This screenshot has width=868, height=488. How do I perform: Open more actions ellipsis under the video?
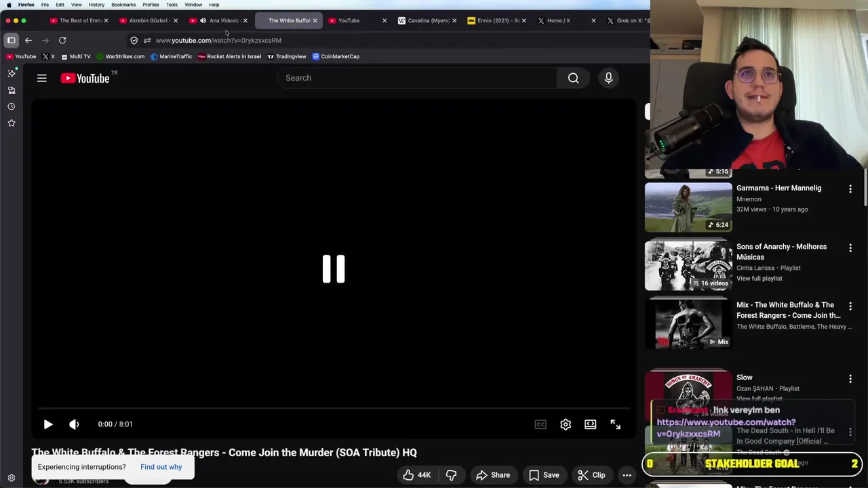tap(627, 475)
